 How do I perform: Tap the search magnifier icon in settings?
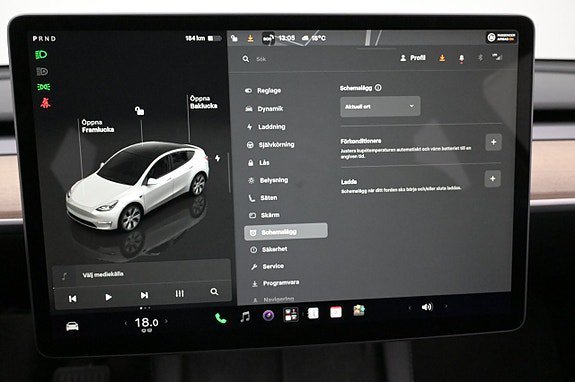[246, 59]
